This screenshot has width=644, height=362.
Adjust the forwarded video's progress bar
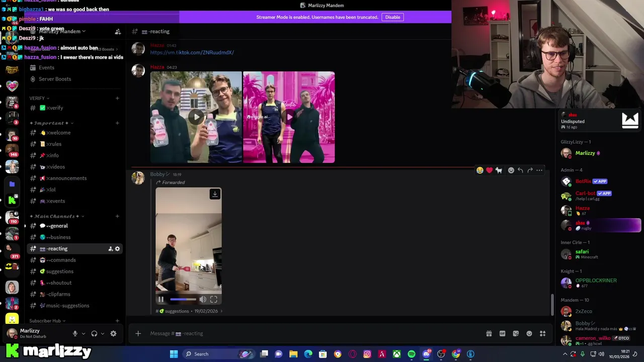(x=183, y=300)
